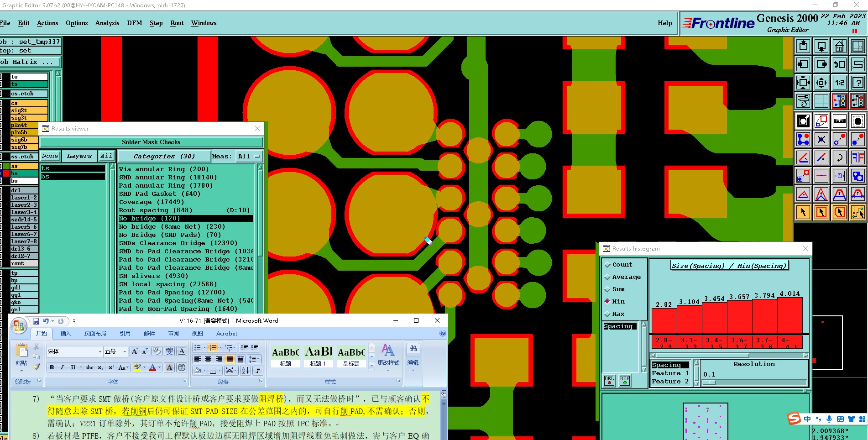Click the grid display icon
The height and width of the screenshot is (440, 868).
[821, 101]
